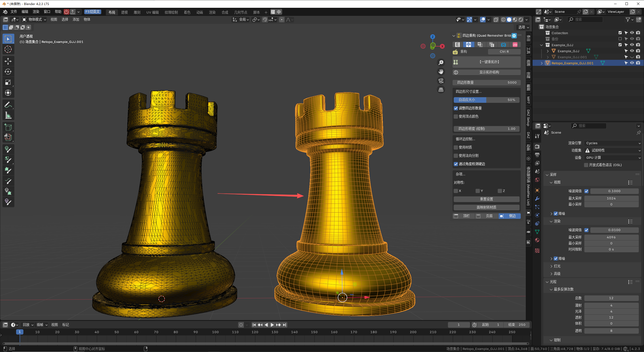
Task: Uncheck the 通过角度检测硬边 checkbox
Action: click(456, 164)
